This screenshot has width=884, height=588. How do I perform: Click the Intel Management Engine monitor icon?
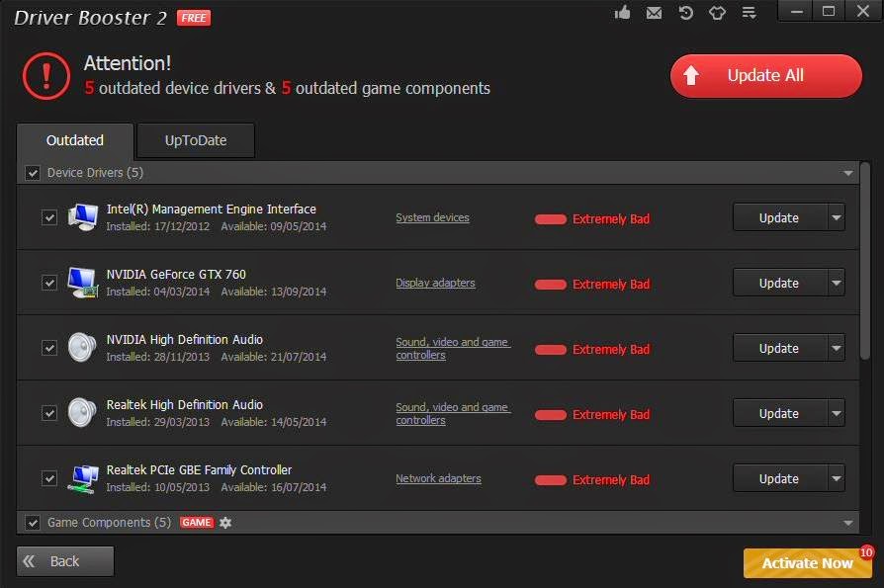point(83,217)
